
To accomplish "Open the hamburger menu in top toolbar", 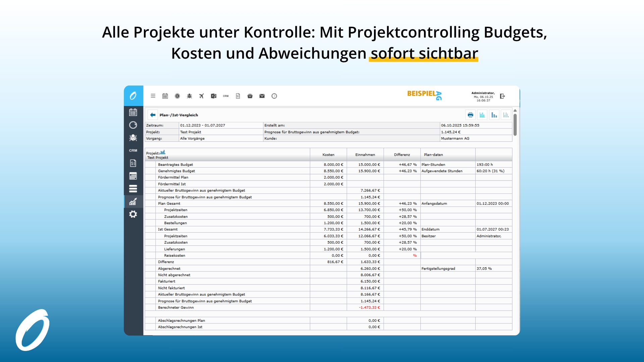I will pos(153,96).
